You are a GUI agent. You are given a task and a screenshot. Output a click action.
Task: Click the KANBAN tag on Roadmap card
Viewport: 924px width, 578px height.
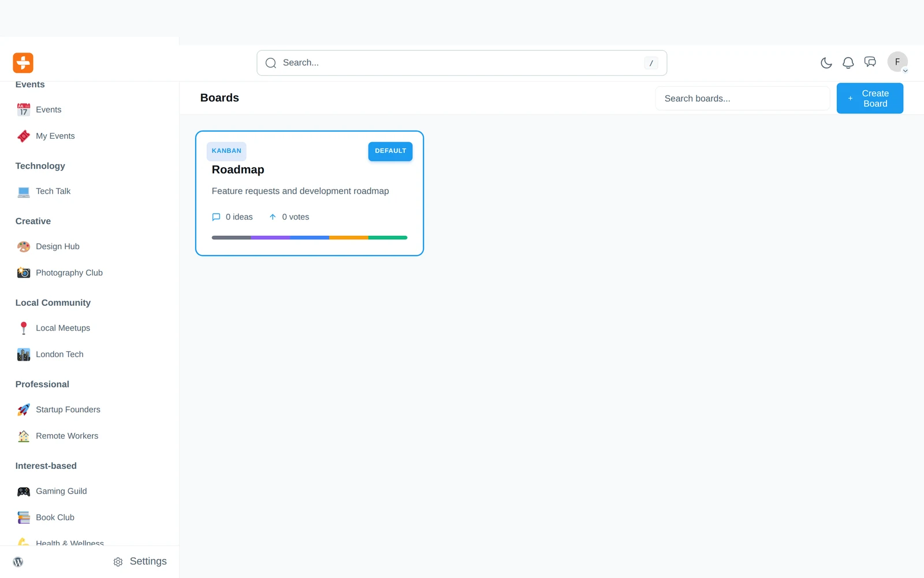pos(226,151)
